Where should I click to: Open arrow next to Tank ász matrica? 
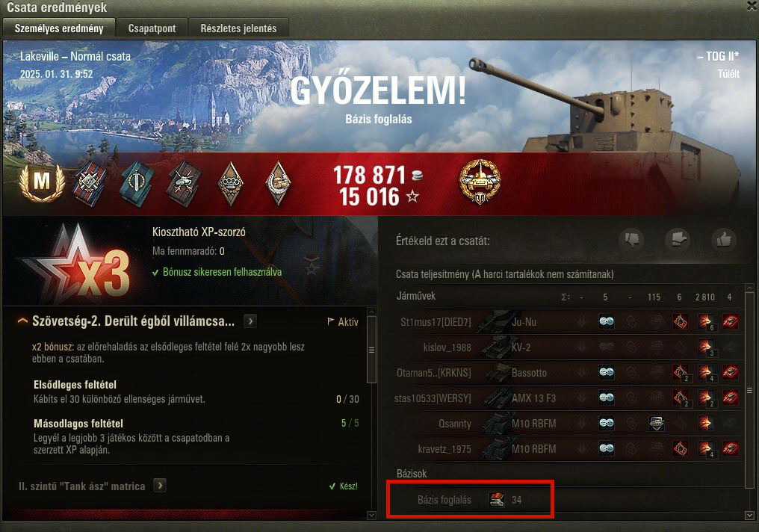pyautogui.click(x=160, y=486)
